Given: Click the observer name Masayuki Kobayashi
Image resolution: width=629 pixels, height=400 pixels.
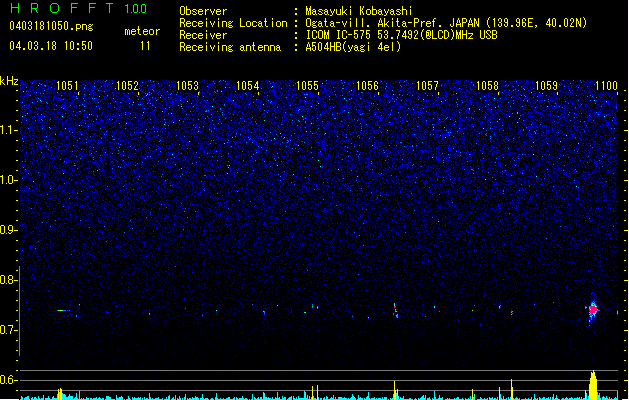Looking at the screenshot, I should coord(359,11).
